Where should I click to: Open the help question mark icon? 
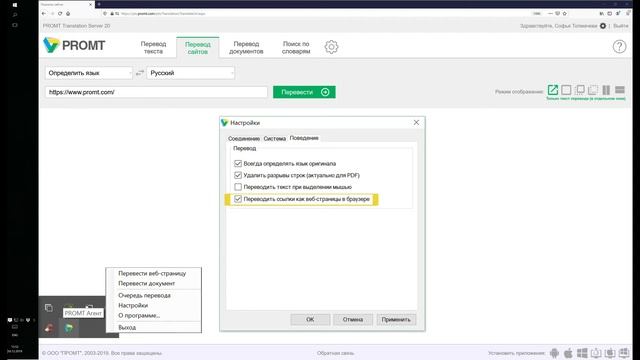(x=619, y=47)
